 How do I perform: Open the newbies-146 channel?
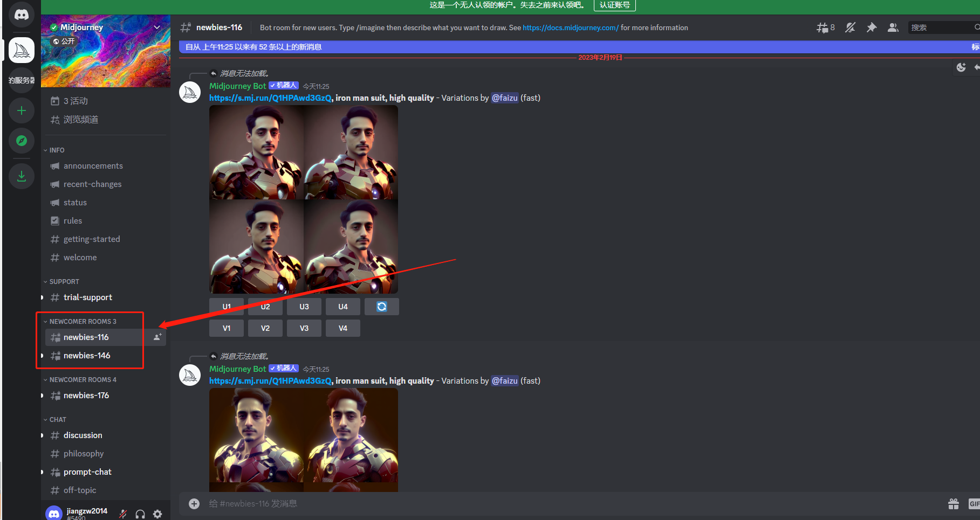105,356
